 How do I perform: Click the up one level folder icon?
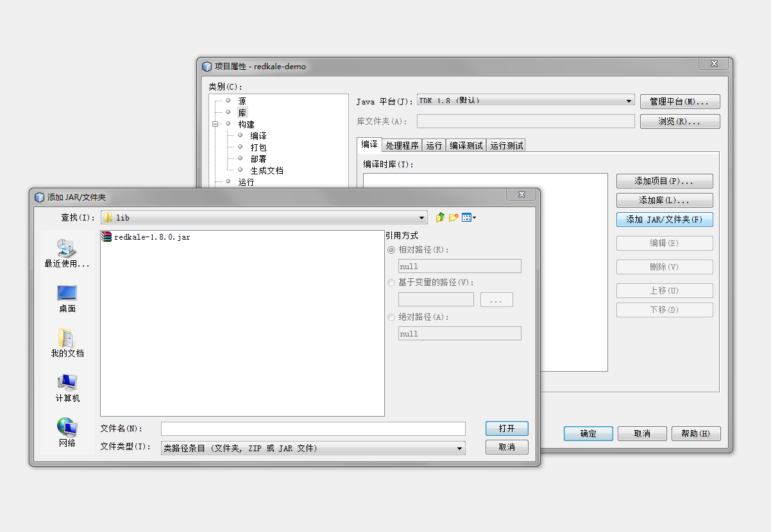coord(440,217)
